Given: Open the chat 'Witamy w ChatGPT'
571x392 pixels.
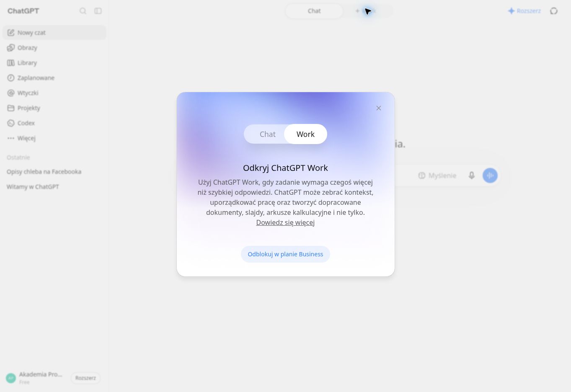Looking at the screenshot, I should (54, 187).
